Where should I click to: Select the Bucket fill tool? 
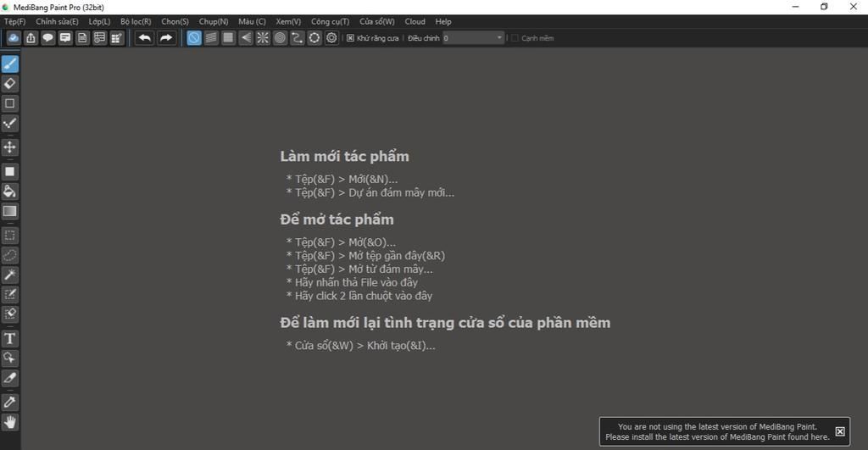point(10,192)
